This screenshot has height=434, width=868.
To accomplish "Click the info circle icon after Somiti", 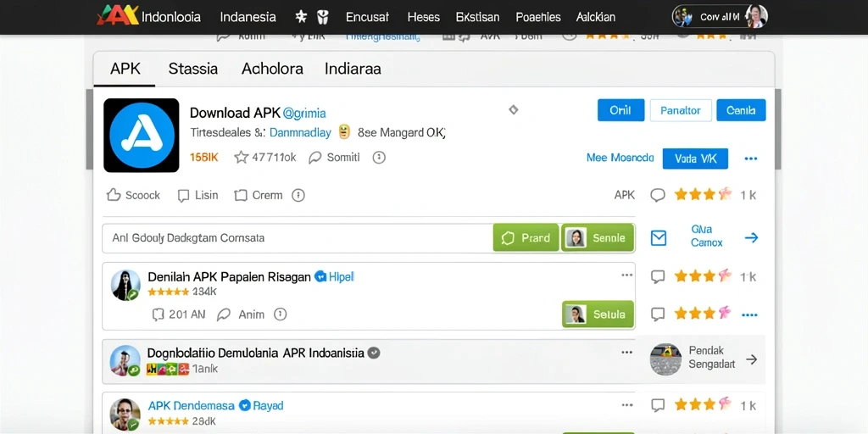I will [379, 158].
